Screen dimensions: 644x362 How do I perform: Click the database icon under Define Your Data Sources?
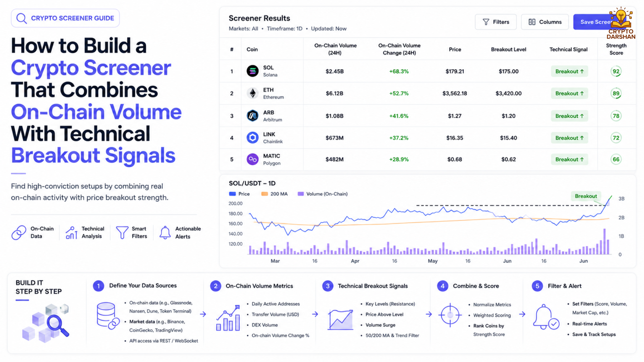tap(108, 316)
